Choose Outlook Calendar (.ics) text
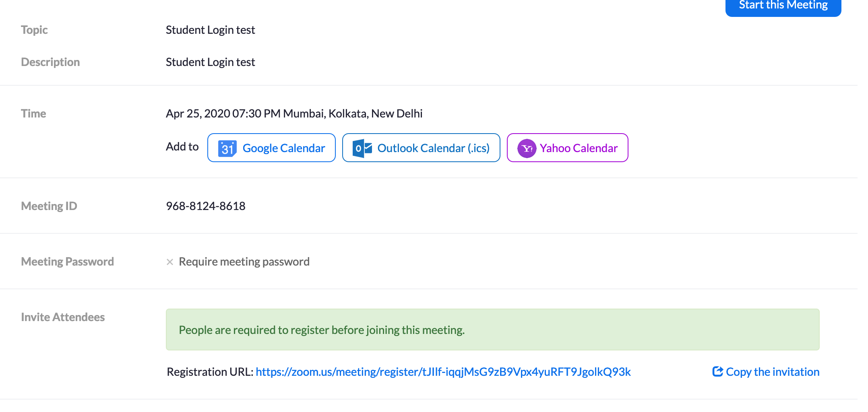 [433, 148]
